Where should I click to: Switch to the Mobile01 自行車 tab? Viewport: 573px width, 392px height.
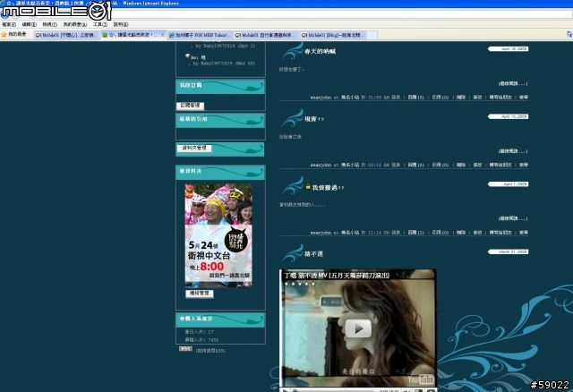click(267, 35)
